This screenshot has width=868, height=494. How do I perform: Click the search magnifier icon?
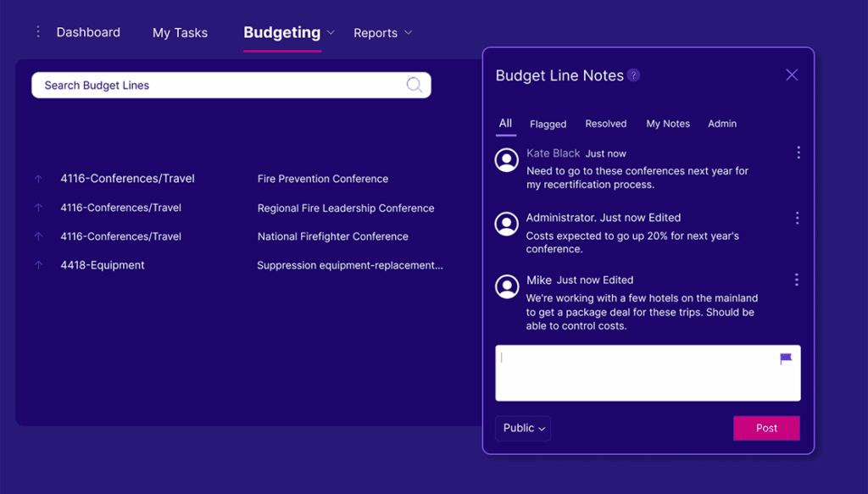[415, 85]
